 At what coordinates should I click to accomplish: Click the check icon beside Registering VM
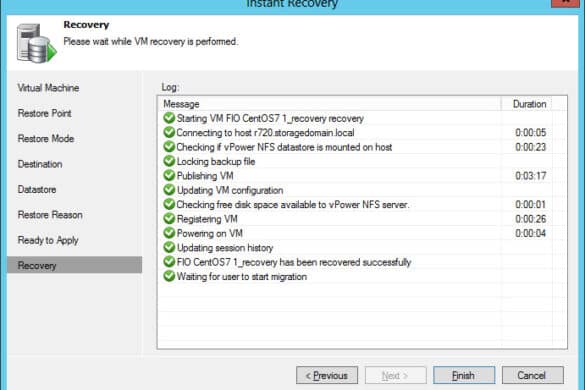click(x=169, y=219)
